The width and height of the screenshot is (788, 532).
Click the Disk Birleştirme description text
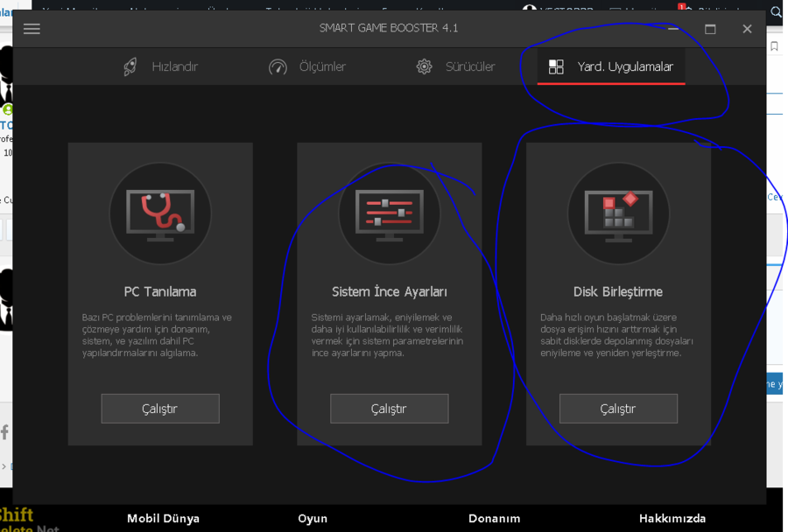616,335
